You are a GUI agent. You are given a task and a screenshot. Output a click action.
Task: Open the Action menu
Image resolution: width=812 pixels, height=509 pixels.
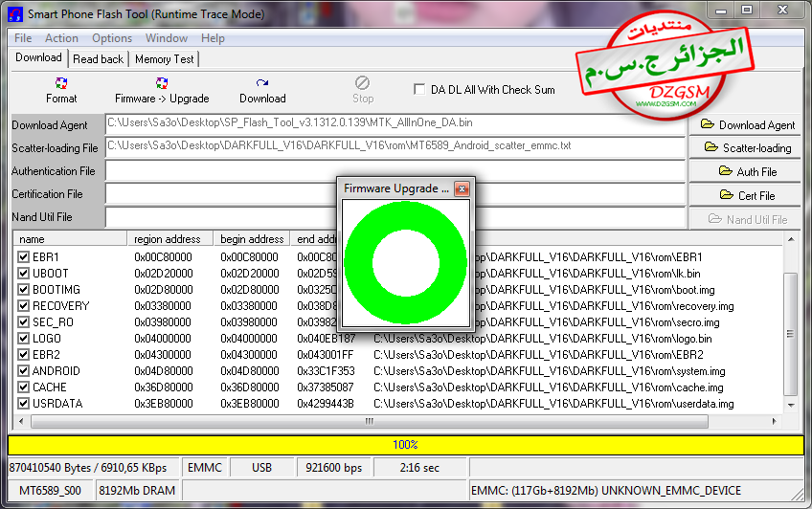tap(61, 38)
